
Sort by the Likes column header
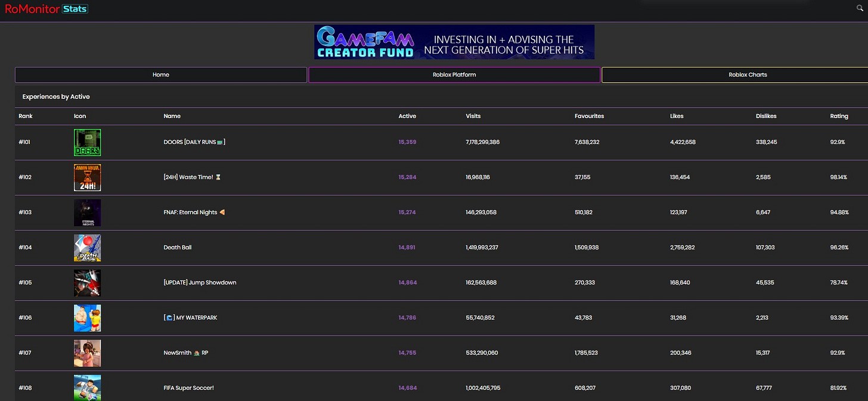pos(677,116)
